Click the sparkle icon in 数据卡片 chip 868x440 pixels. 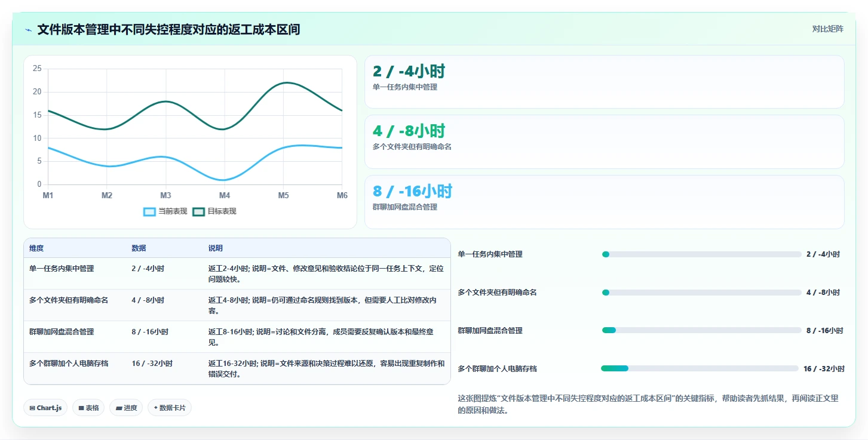(155, 408)
